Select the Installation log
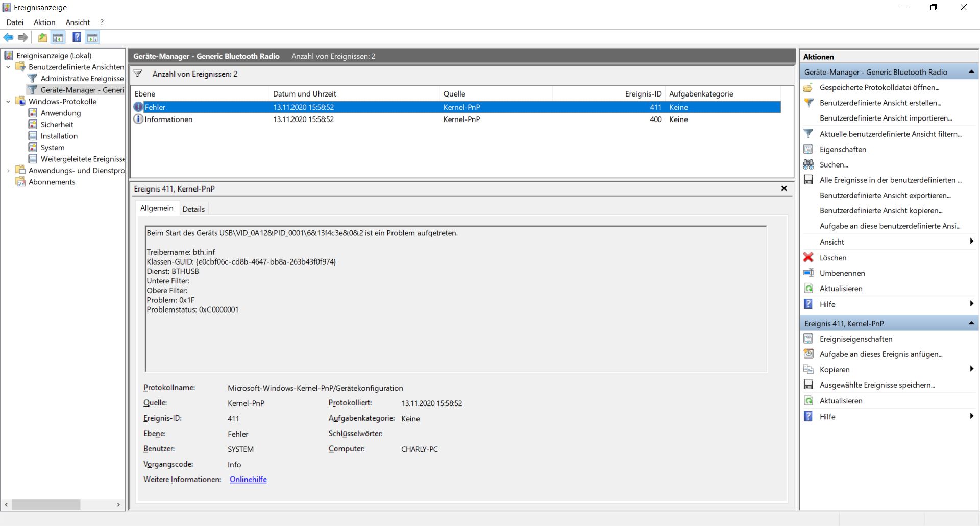Image resolution: width=980 pixels, height=526 pixels. [x=59, y=136]
